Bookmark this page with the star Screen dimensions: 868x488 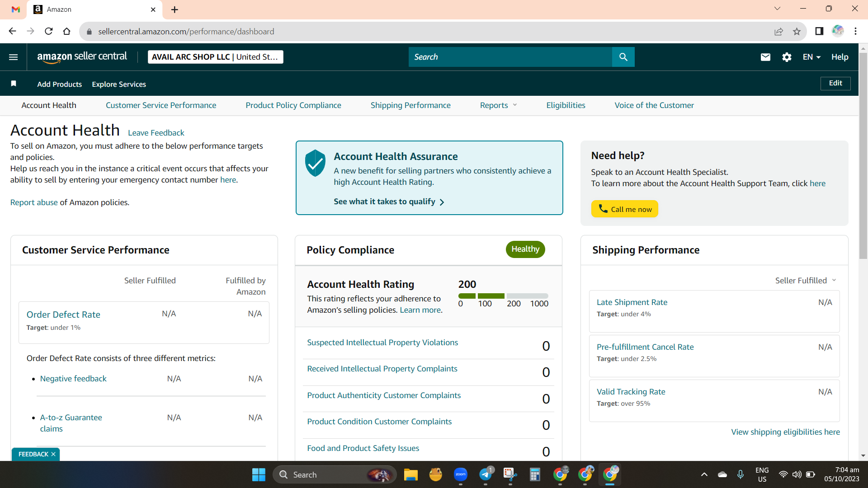point(797,31)
